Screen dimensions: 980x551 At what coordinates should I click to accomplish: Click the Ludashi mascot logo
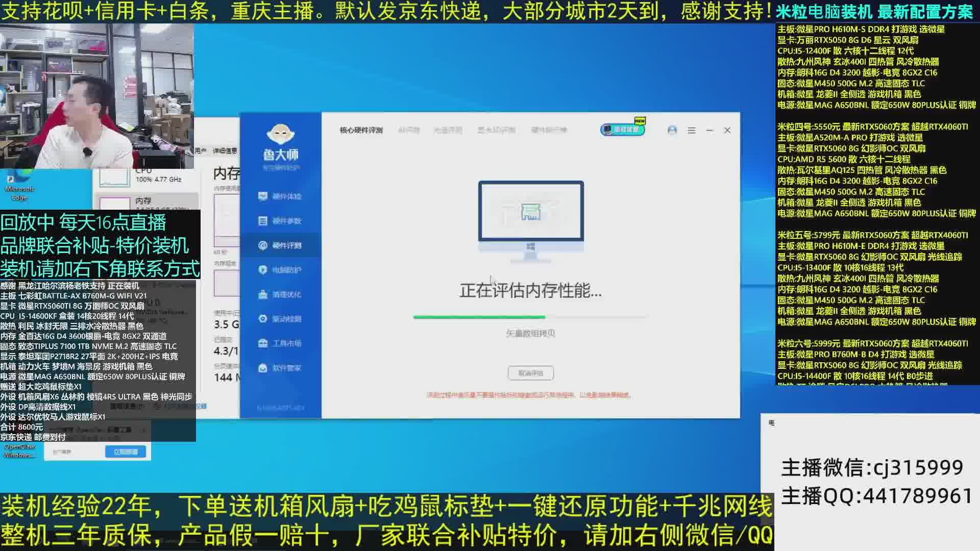coord(280,135)
